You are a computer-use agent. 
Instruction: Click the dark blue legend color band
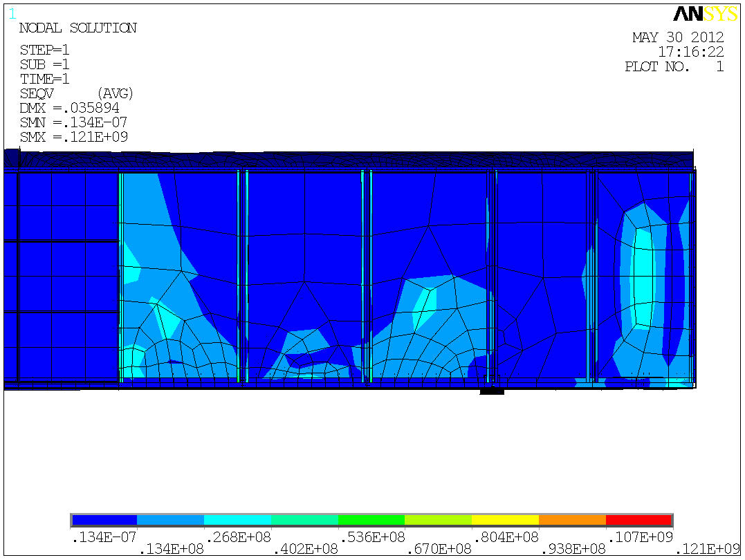104,520
